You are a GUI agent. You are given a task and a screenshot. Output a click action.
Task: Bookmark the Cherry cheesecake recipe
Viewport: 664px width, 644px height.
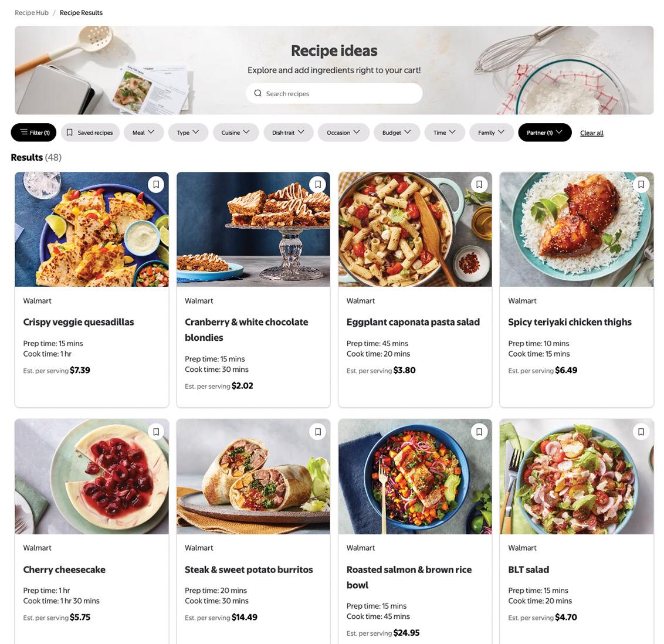[x=156, y=432]
